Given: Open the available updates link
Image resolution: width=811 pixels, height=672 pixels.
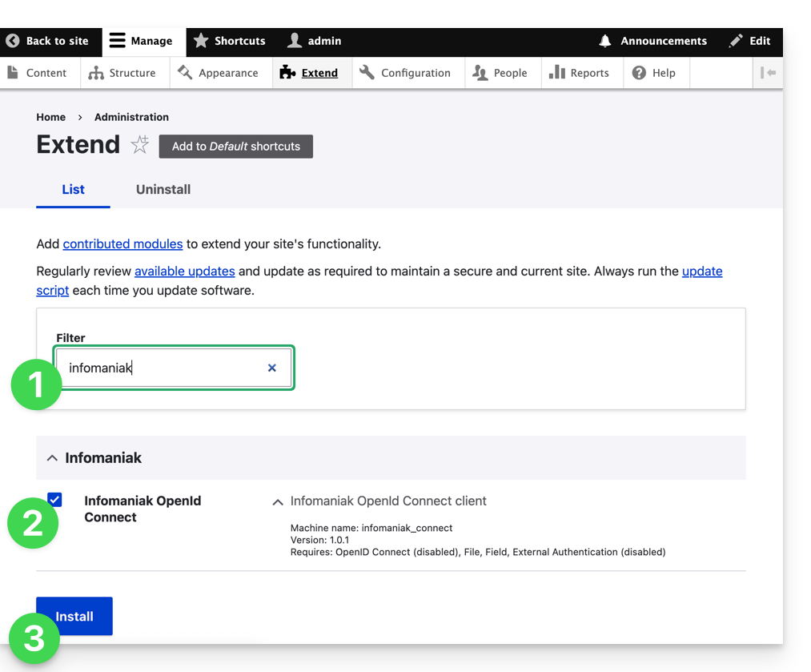Looking at the screenshot, I should click(185, 271).
